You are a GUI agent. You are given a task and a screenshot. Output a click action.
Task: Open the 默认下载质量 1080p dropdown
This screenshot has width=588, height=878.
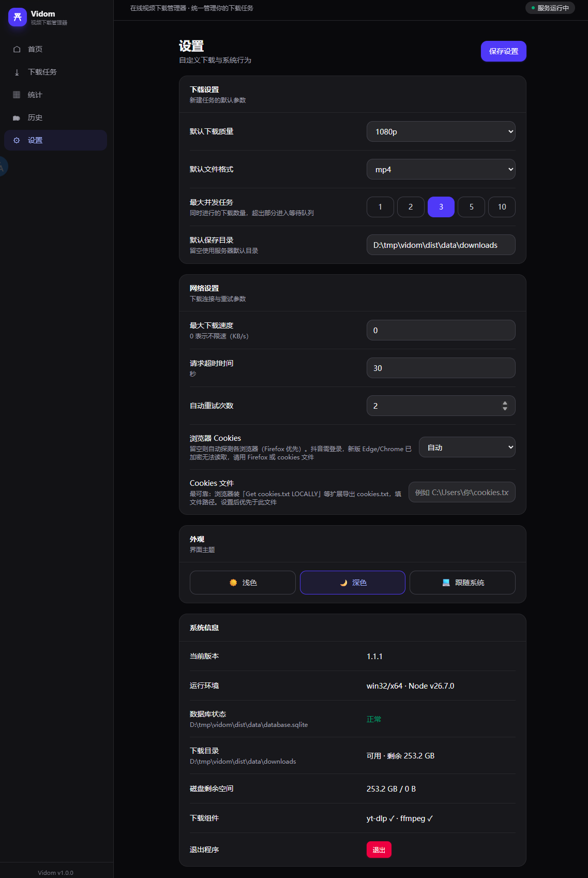(x=441, y=131)
